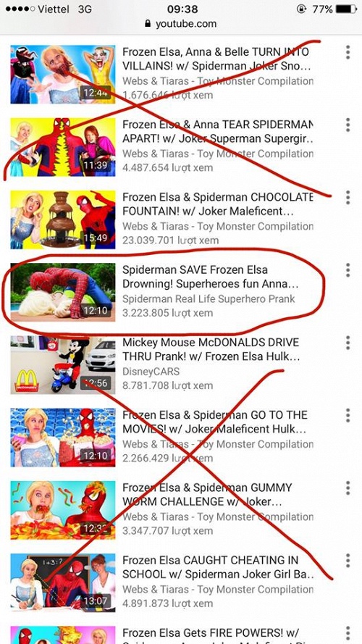Open the Spiderman saving Elsa drowning thumbnail

tap(63, 293)
